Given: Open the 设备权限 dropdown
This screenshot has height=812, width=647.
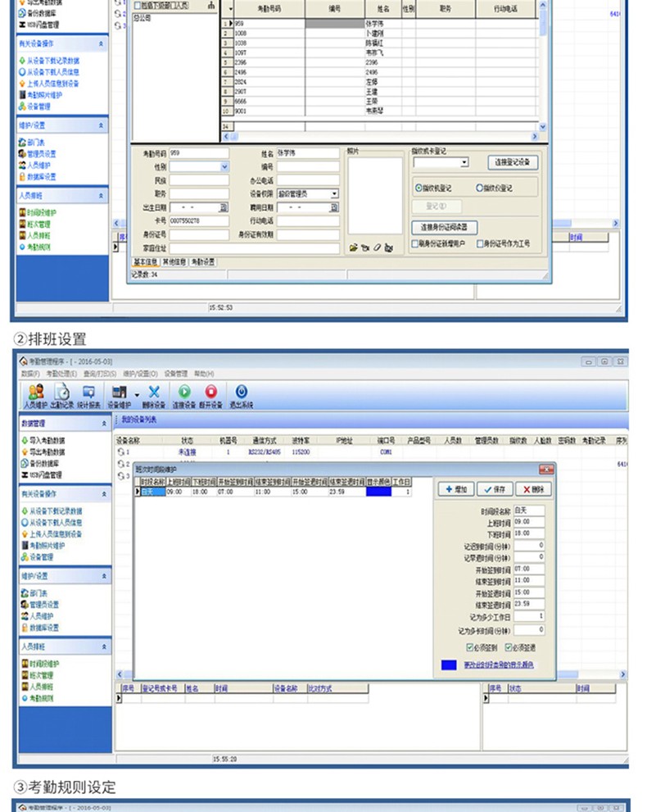Looking at the screenshot, I should click(334, 193).
